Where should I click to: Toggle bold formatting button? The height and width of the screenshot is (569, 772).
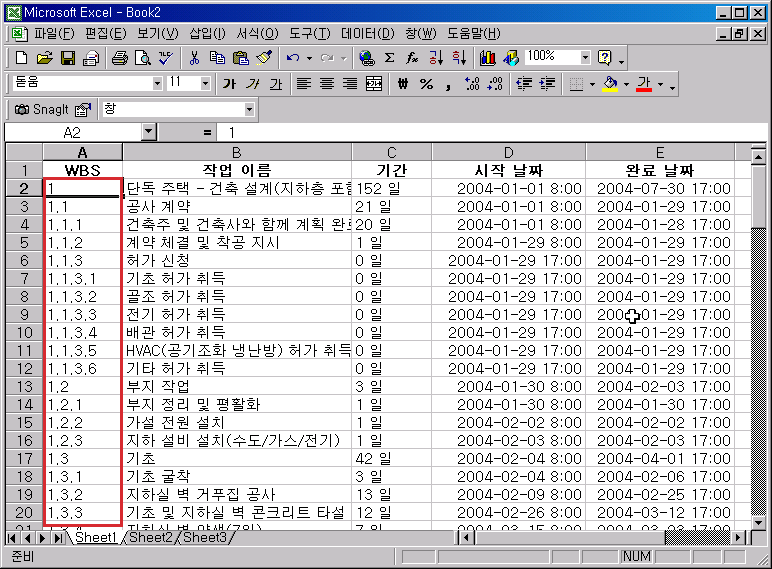tap(229, 84)
